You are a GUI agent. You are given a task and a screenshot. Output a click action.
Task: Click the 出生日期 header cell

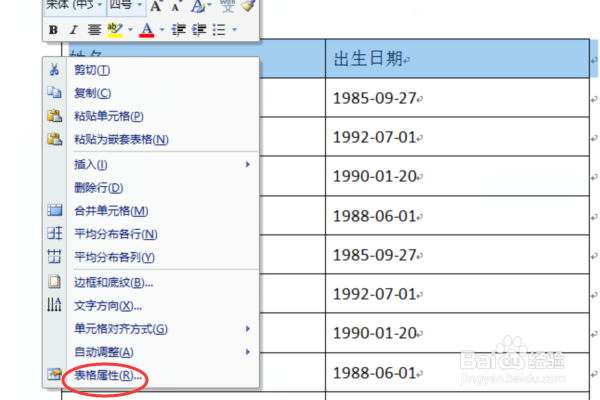pos(457,59)
